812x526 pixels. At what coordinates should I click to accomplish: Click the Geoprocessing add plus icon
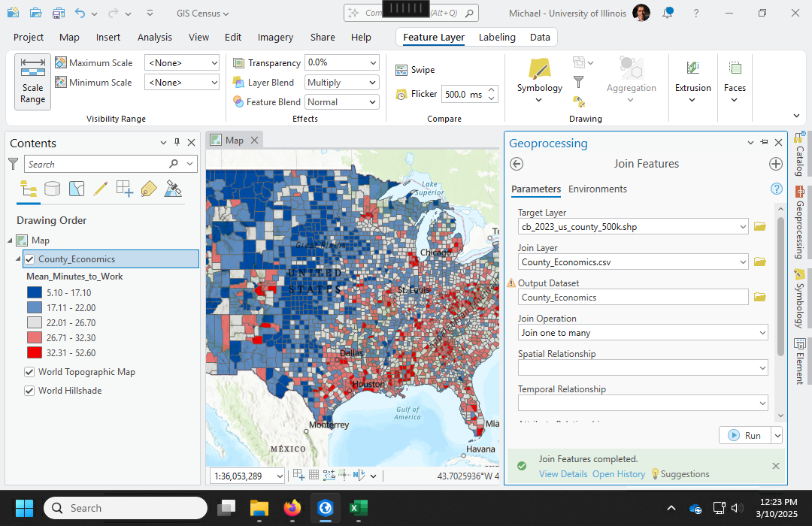click(776, 164)
